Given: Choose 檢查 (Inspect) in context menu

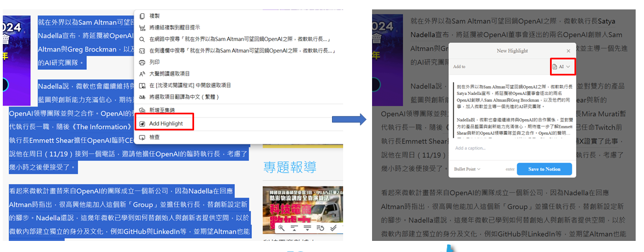Looking at the screenshot, I should 155,137.
